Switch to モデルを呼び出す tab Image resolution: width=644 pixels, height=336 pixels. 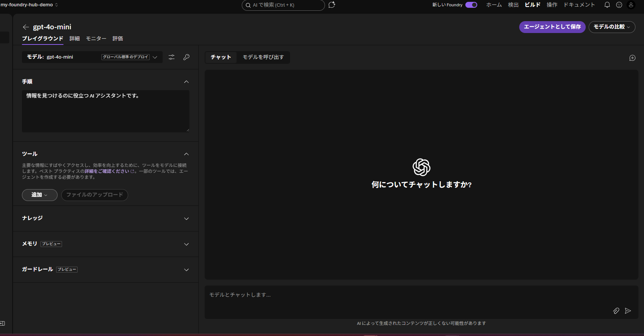click(263, 57)
